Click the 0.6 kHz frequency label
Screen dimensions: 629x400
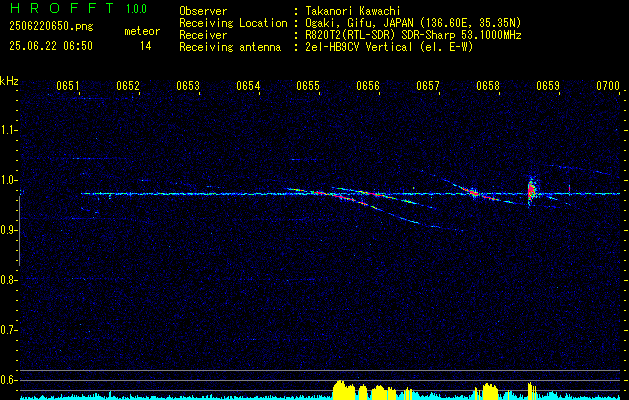click(x=9, y=380)
